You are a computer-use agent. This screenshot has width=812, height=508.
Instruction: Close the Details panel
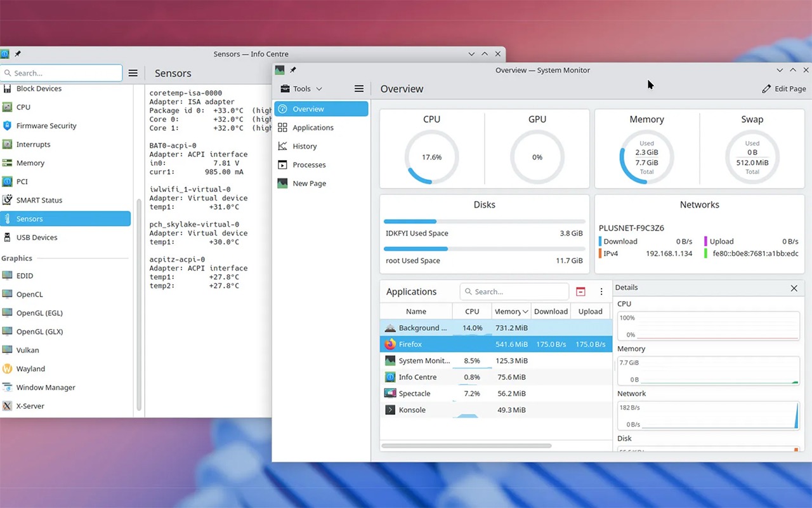point(794,288)
